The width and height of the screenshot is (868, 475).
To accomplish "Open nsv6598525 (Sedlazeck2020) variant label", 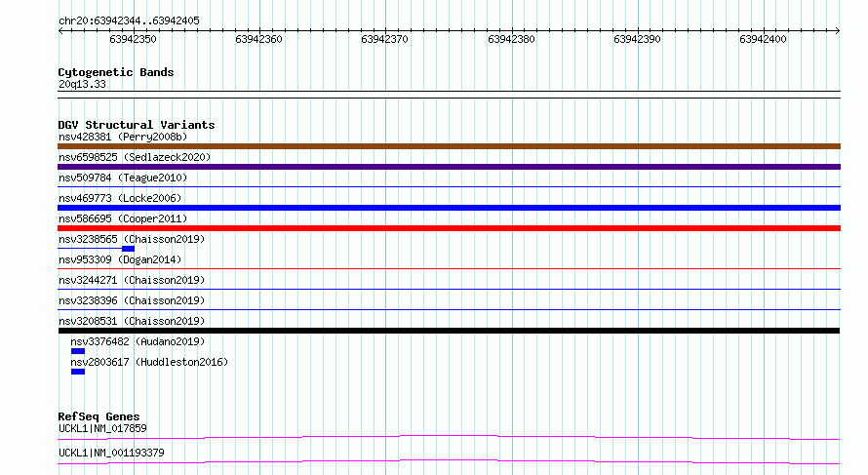I will point(135,157).
